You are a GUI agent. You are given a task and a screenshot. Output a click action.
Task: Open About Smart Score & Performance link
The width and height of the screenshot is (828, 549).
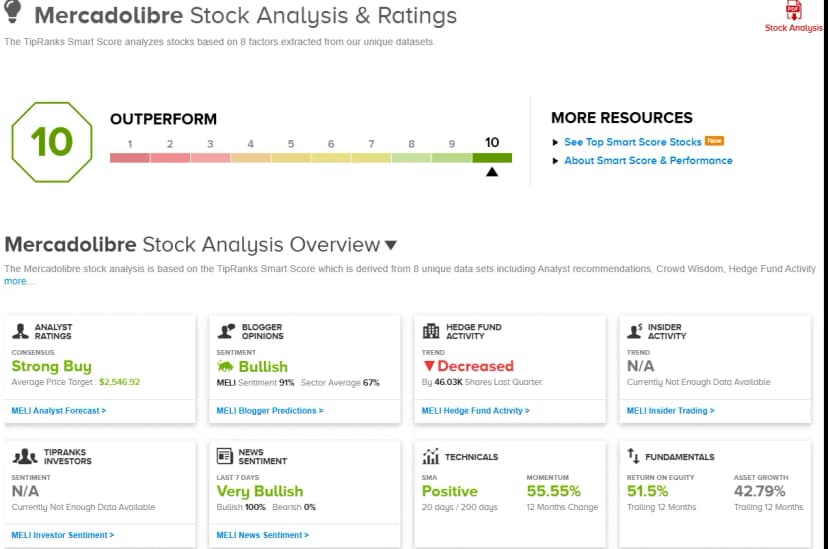(x=647, y=160)
